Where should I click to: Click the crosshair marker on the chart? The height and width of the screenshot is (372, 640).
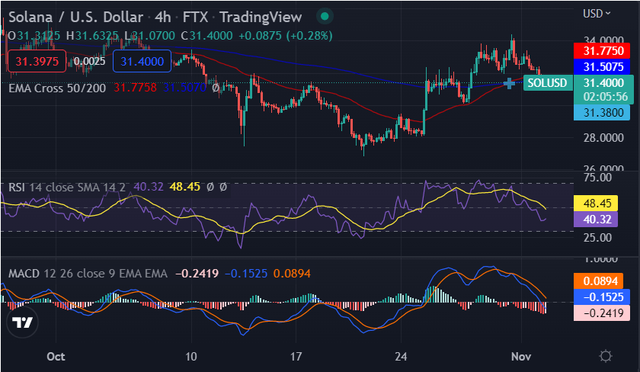509,83
